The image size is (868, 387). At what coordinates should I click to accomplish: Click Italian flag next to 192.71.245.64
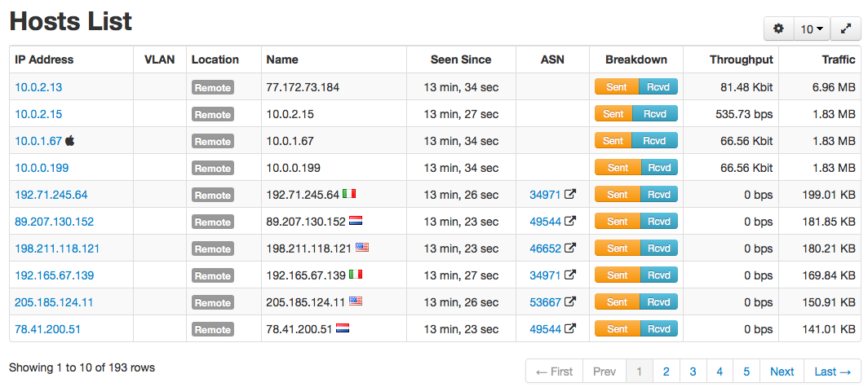tap(349, 194)
